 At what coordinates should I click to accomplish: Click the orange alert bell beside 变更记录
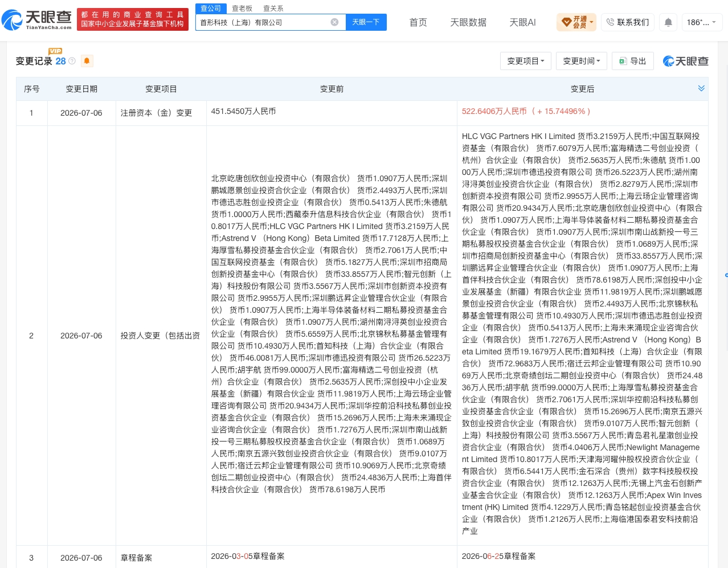point(87,61)
